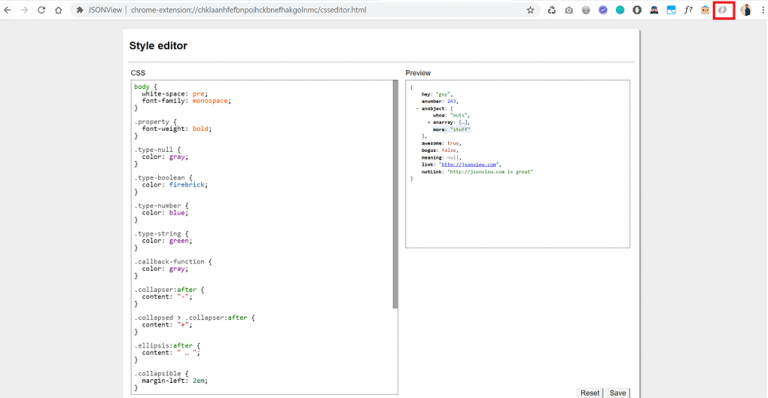Screen dimensions: 768x398
Task: Click the recycle-style extension icon
Action: point(552,10)
